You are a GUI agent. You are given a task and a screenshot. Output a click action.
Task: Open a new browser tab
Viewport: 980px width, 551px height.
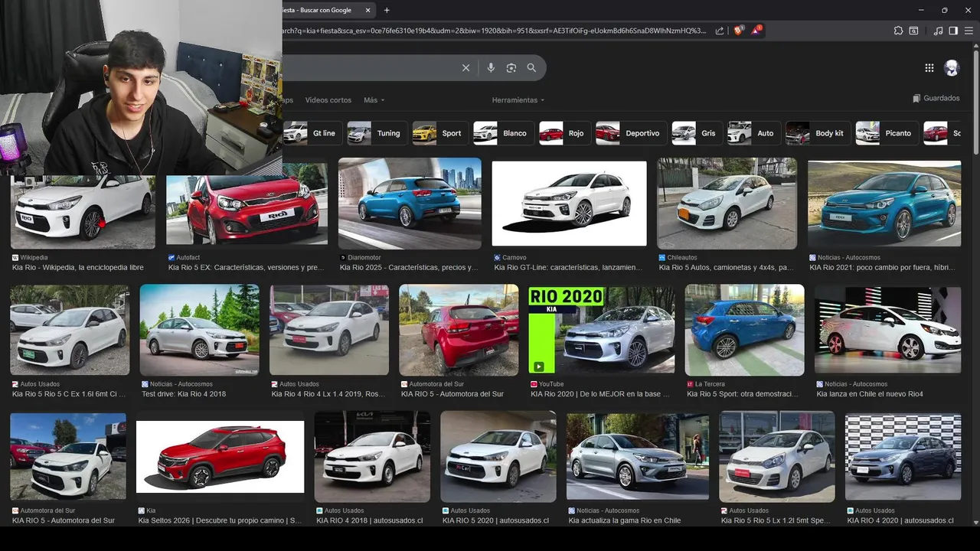coord(387,10)
